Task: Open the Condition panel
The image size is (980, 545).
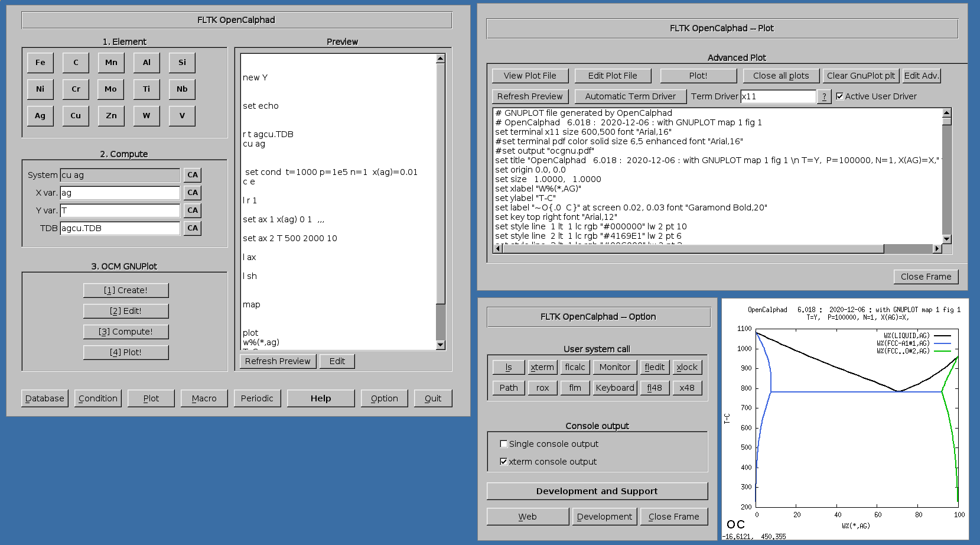Action: click(98, 398)
